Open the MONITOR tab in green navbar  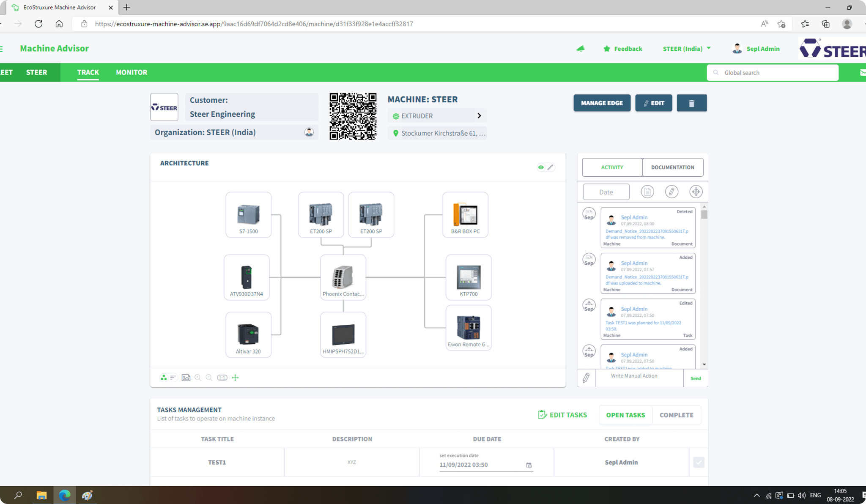pos(132,72)
